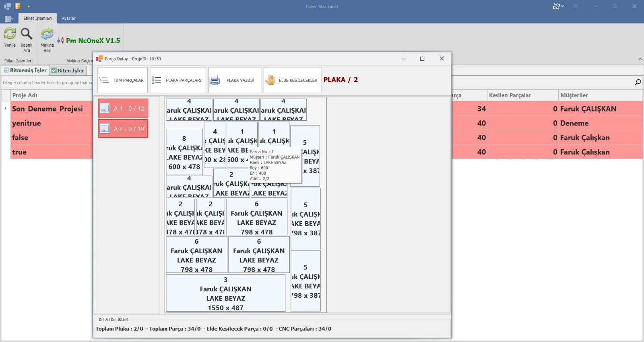The image size is (644, 342).
Task: Select plate A 1 - 0 / 12
Action: [x=123, y=108]
